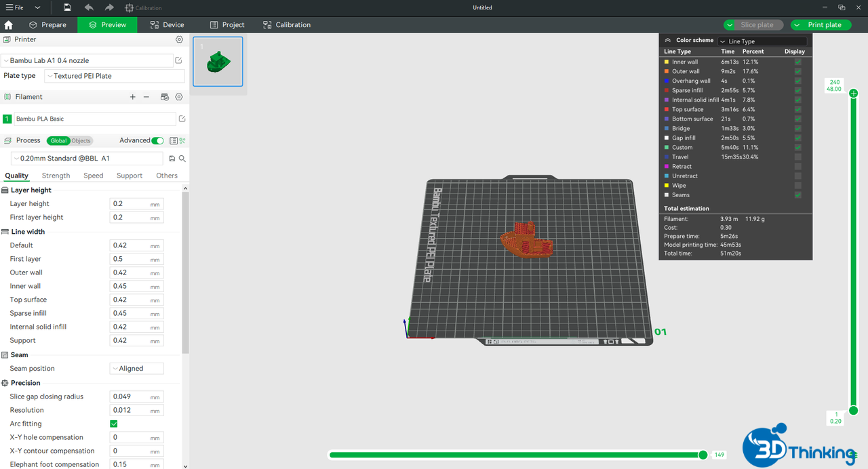Click the bottom layer slider handle
Image resolution: width=868 pixels, height=469 pixels.
tap(854, 411)
